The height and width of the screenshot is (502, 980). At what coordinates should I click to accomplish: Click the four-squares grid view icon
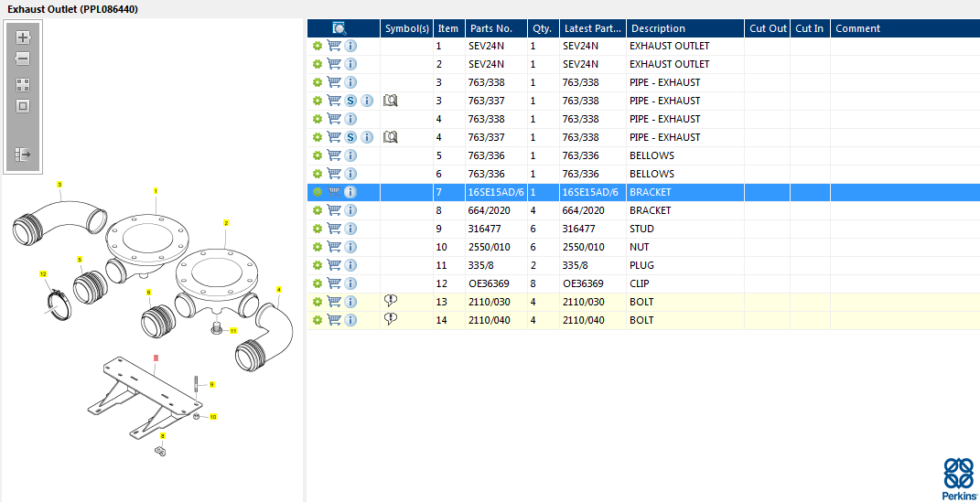(x=23, y=85)
